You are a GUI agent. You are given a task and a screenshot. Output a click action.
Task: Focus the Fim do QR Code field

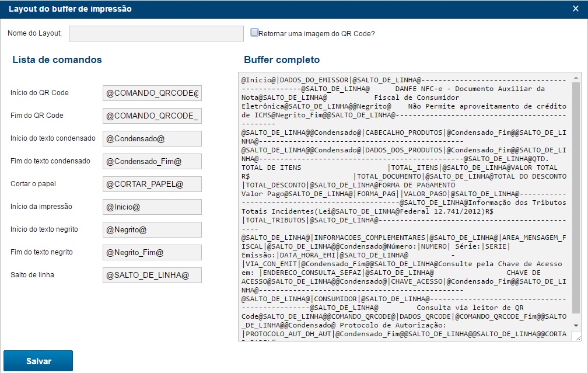click(x=152, y=116)
